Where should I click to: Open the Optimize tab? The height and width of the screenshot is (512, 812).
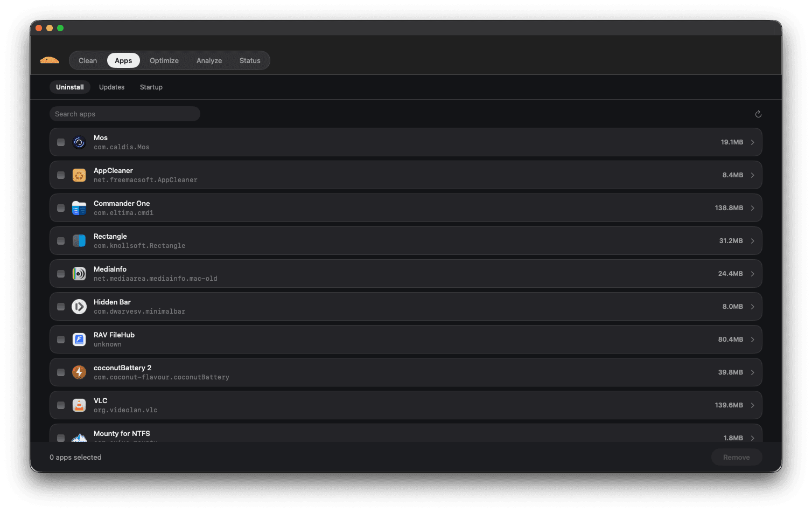pos(164,60)
